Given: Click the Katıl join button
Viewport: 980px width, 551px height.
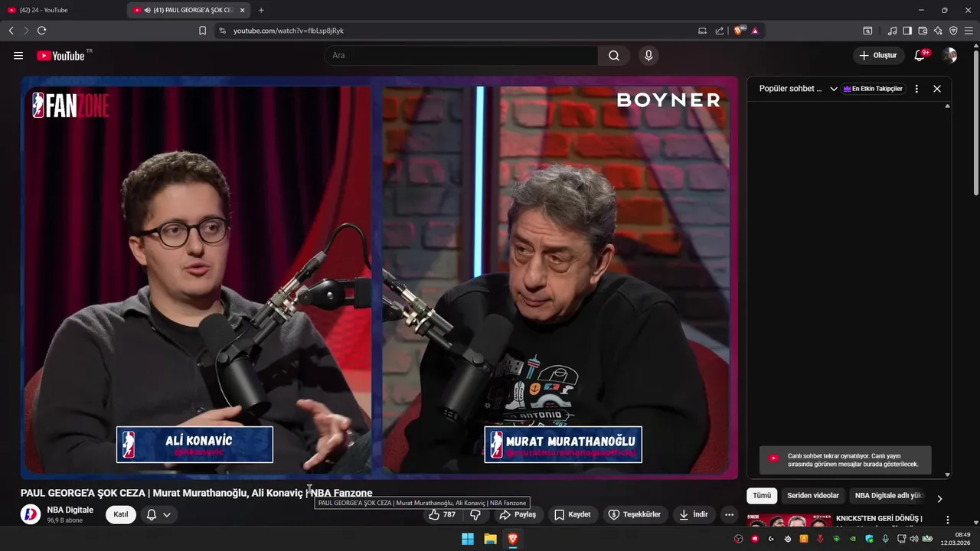Looking at the screenshot, I should point(121,514).
